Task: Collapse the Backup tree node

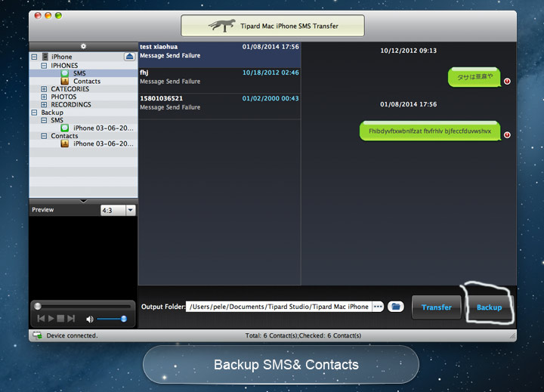Action: 34,113
